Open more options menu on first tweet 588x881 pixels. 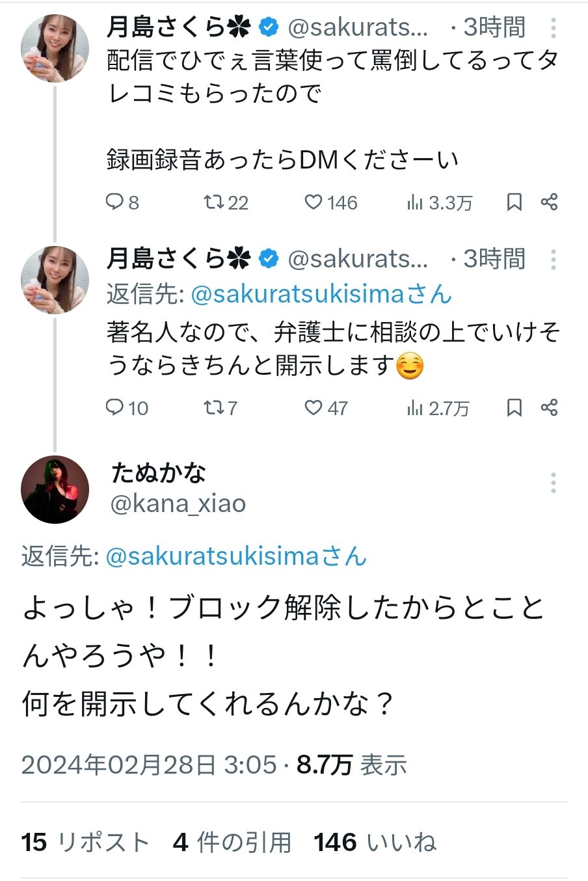(553, 27)
